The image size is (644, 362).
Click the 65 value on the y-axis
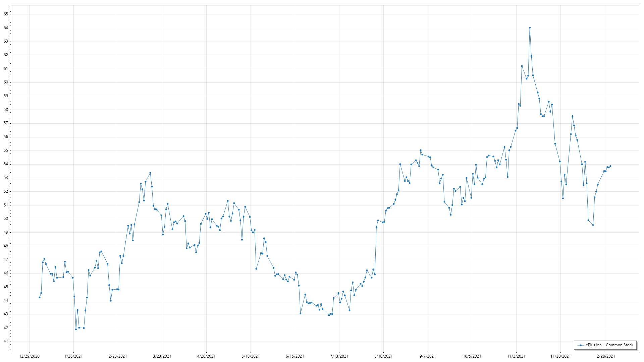tap(6, 14)
